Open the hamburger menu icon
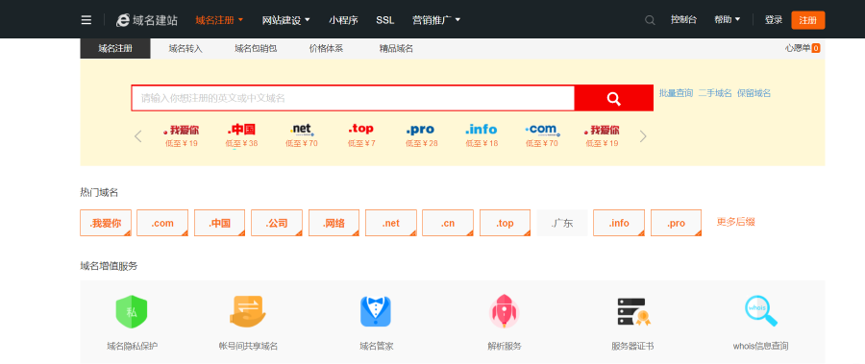This screenshot has width=865, height=364. click(86, 20)
